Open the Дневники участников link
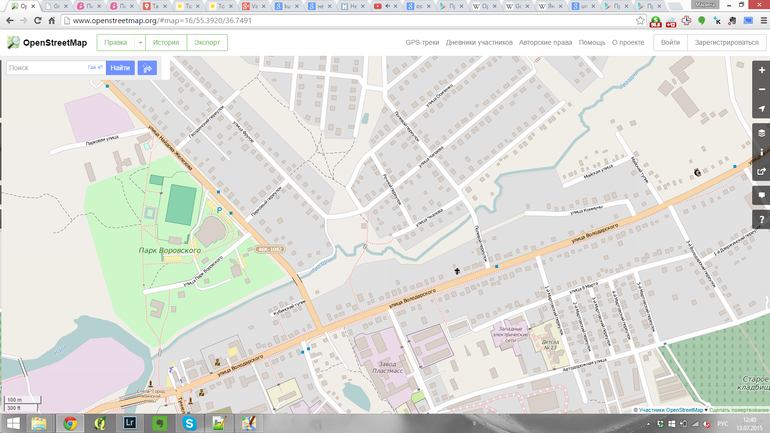Screen dimensions: 770x433 [x=479, y=43]
